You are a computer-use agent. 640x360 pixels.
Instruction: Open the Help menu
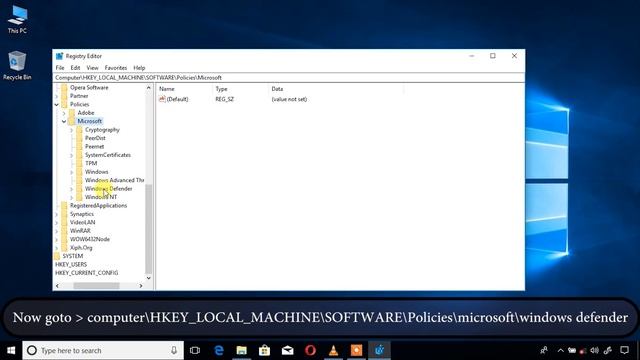[139, 68]
